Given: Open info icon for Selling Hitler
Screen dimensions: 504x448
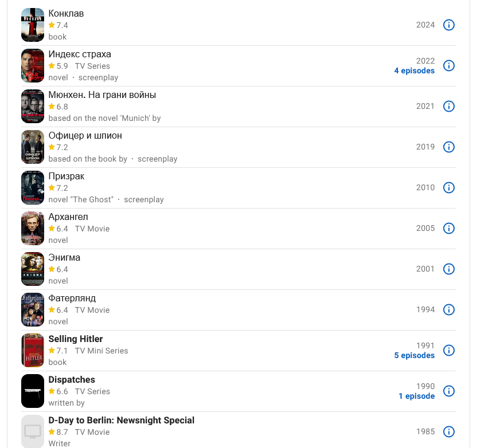Looking at the screenshot, I should [449, 351].
